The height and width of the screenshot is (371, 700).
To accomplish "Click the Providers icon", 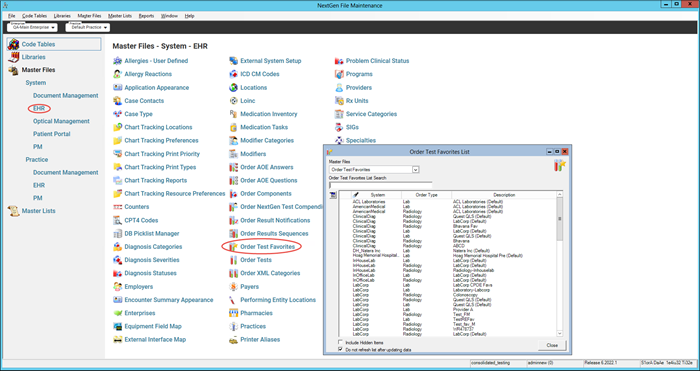I will (339, 88).
